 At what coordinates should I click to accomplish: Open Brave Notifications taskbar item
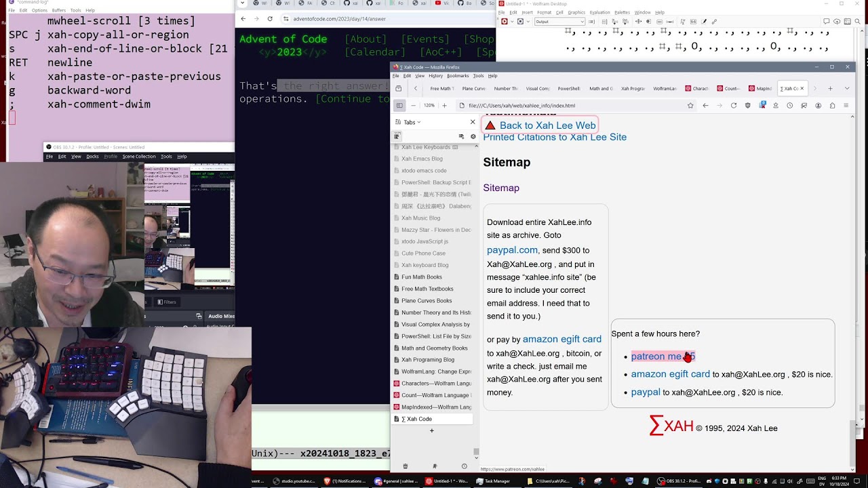pos(345,481)
